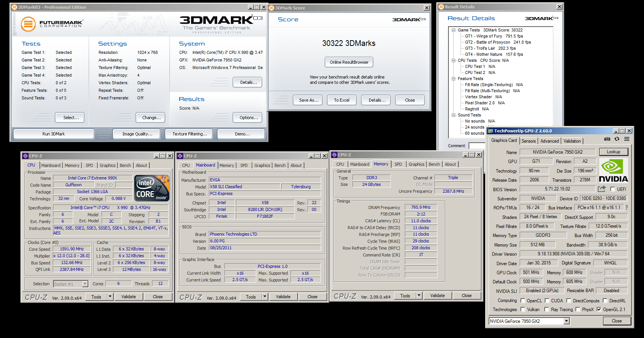Screen dimensions: 644x338
Task: Open Graphics tab in CPU-Z processor window
Action: pyautogui.click(x=108, y=165)
